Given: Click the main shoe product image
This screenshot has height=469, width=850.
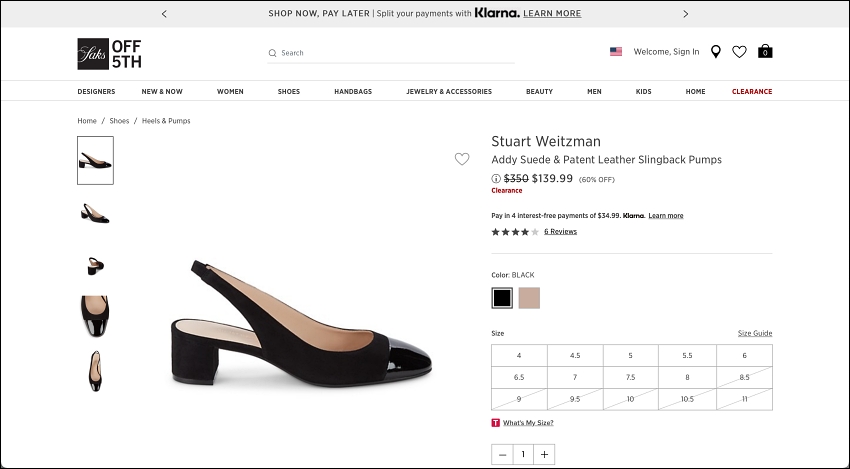Looking at the screenshot, I should pyautogui.click(x=301, y=324).
